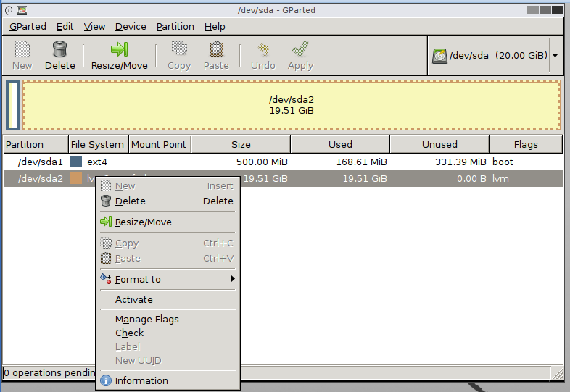Click the lvm flag text on sda2
Viewport: 570px width, 392px height.
point(500,178)
